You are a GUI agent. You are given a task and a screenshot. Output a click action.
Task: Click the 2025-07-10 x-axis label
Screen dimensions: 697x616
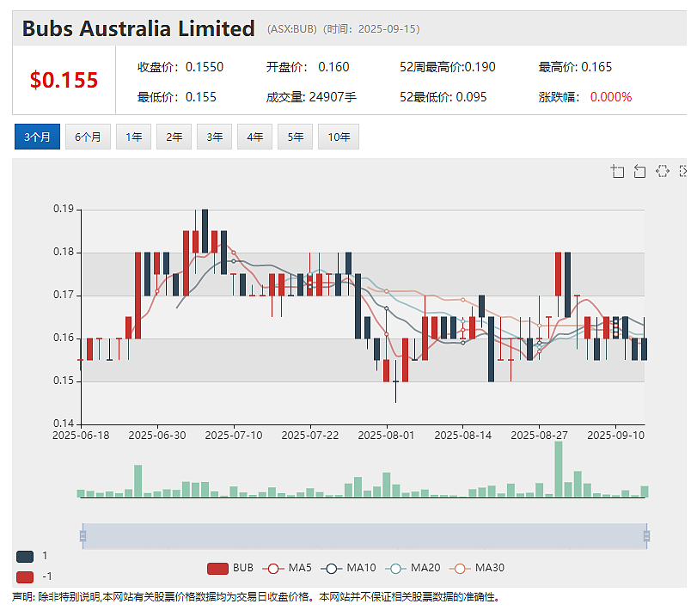pyautogui.click(x=234, y=436)
